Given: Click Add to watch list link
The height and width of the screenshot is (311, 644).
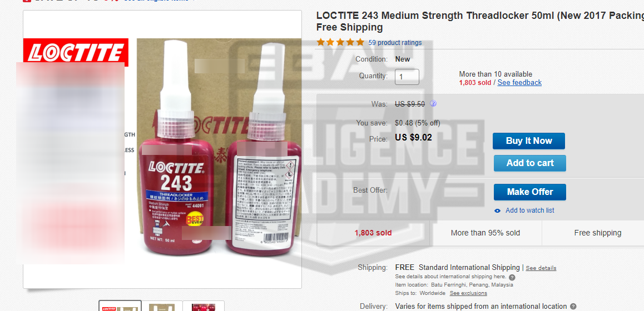Looking at the screenshot, I should [x=530, y=210].
